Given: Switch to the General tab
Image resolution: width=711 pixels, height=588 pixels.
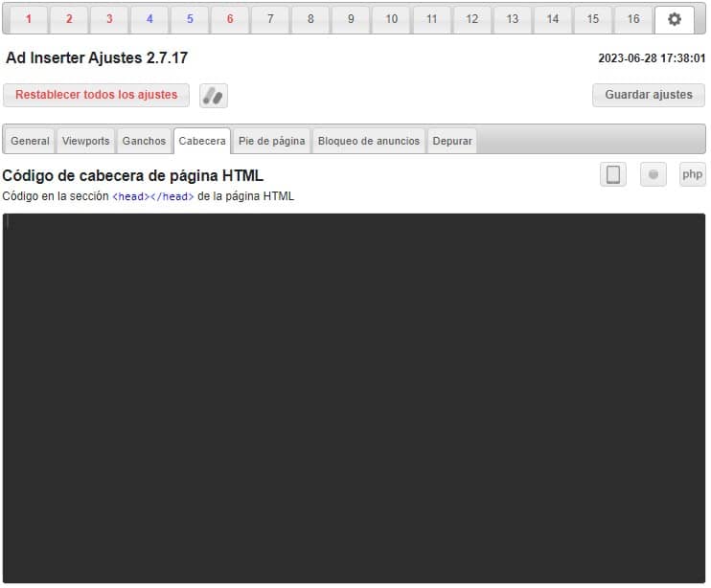Looking at the screenshot, I should click(x=30, y=142).
